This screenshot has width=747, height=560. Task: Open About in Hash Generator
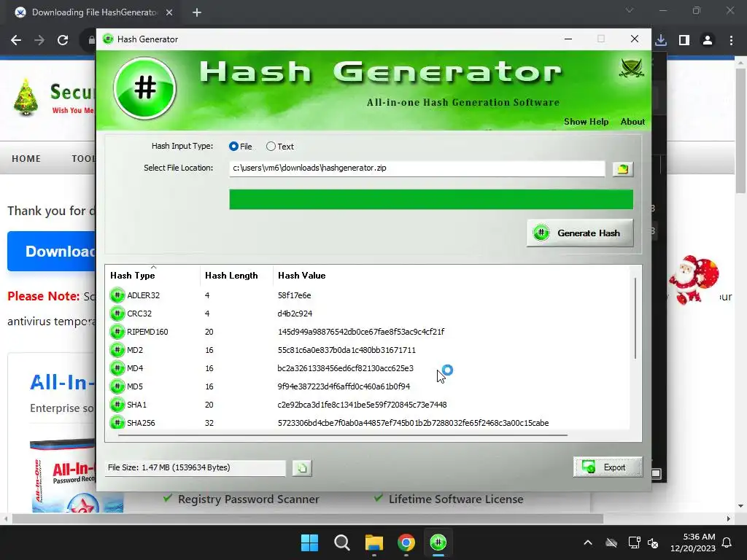click(x=632, y=122)
